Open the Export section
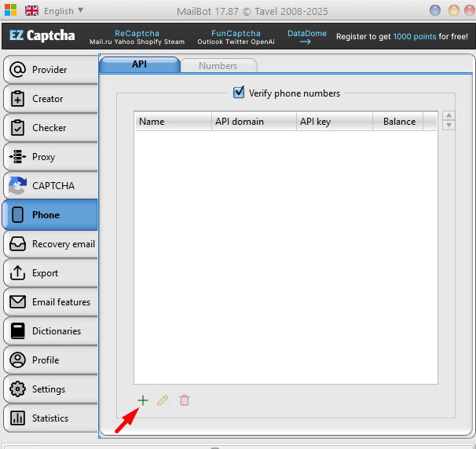Viewport: 476px width, 449px height. tap(51, 273)
